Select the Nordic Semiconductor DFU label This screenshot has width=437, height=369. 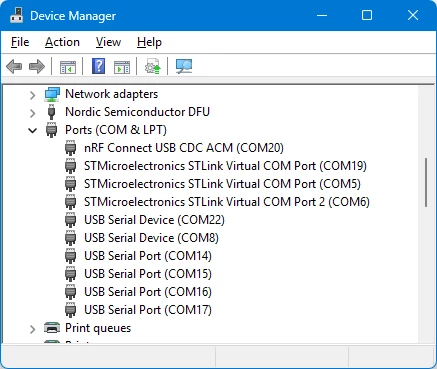[x=137, y=112]
